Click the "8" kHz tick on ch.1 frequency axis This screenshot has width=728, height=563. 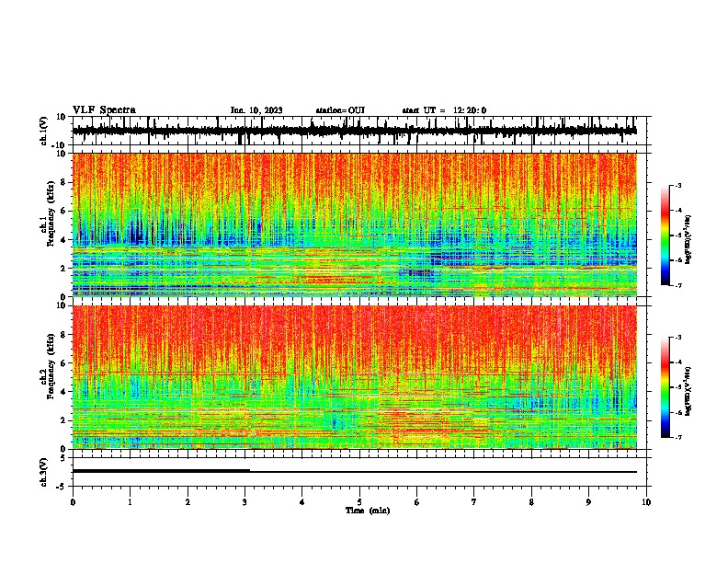63,182
